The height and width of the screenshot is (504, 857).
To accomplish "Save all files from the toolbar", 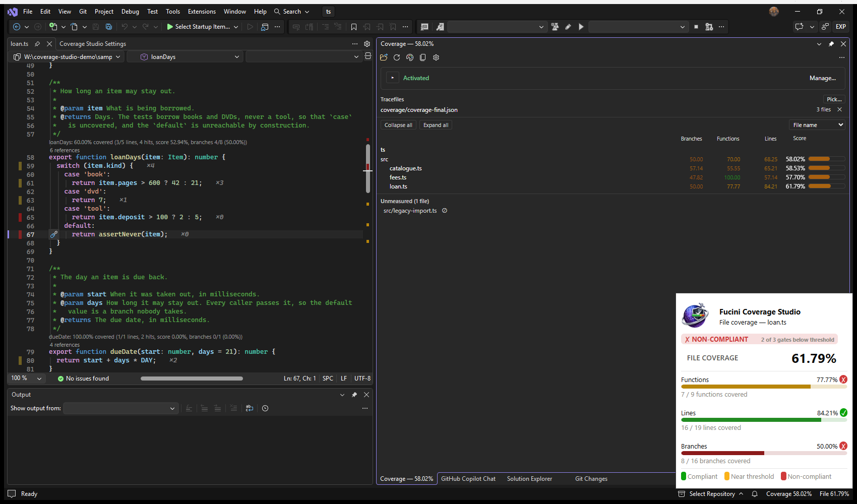I will point(108,27).
